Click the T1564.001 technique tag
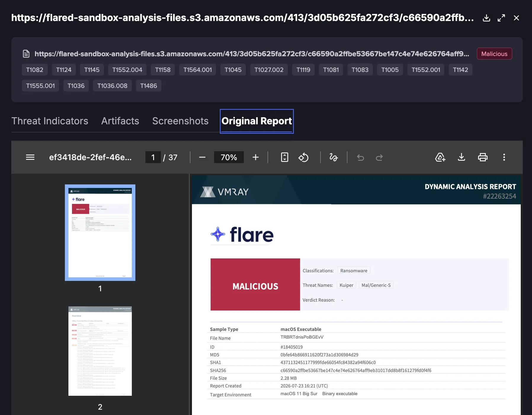Screen dimensions: 532x415 pyautogui.click(x=198, y=70)
